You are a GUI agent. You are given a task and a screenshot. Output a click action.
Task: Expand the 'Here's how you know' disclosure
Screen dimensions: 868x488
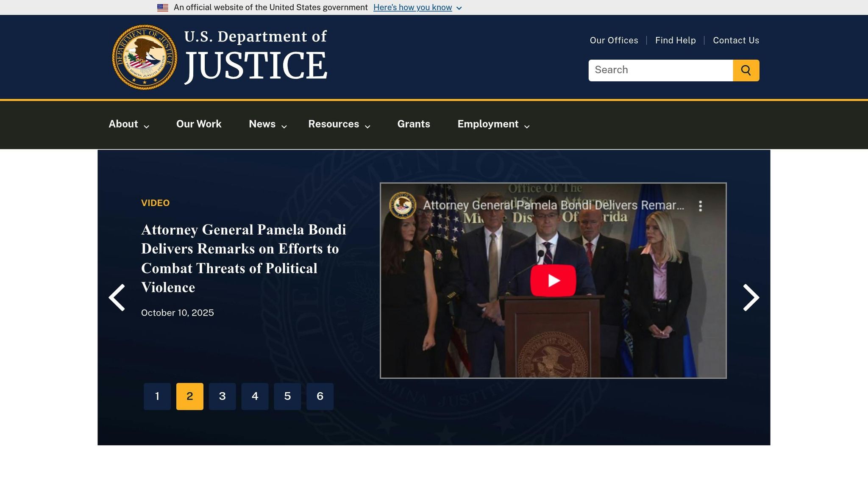412,7
